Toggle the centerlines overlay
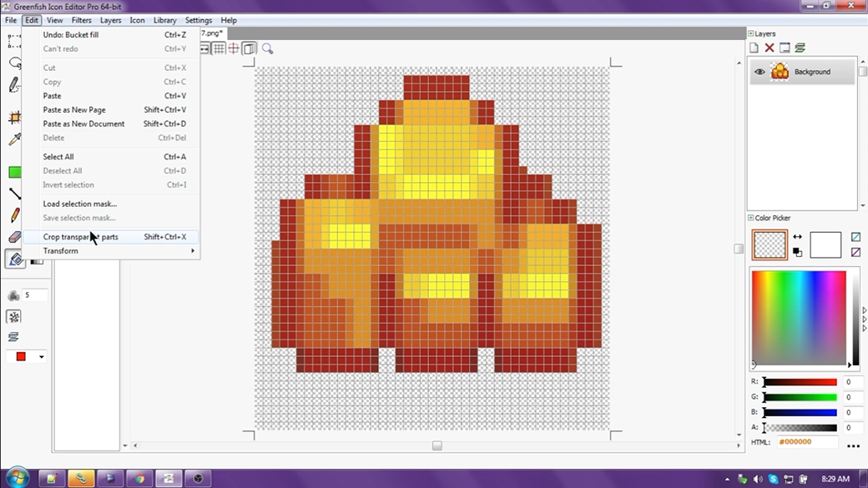 coord(234,48)
